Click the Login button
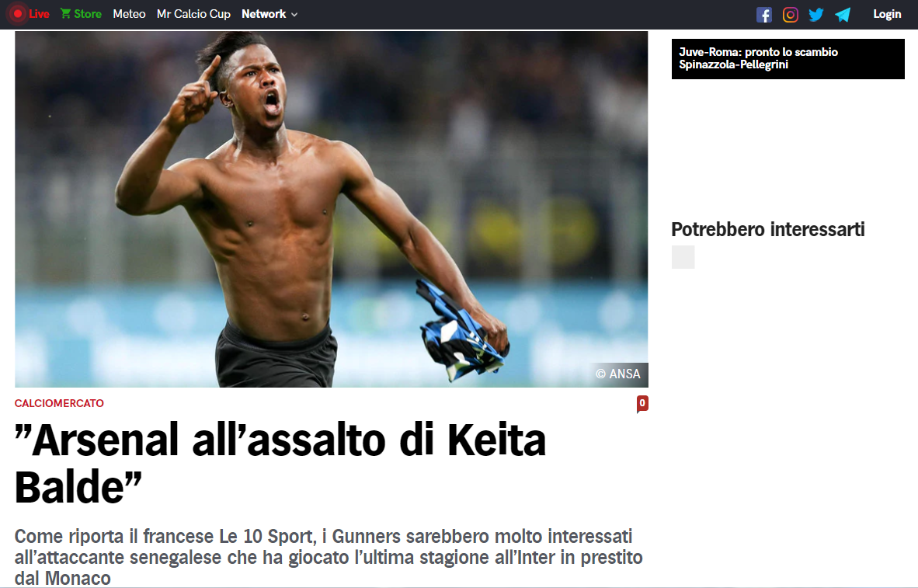The image size is (918, 588). coord(887,14)
